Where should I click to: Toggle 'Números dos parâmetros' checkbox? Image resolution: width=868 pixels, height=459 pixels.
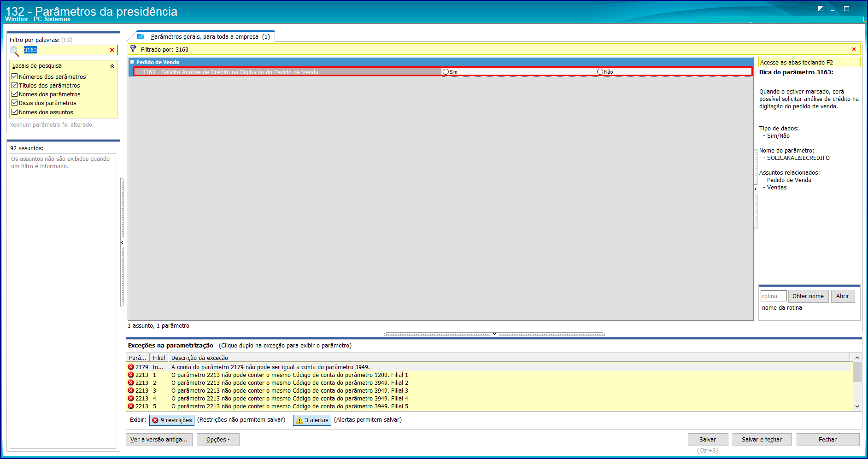click(x=15, y=76)
